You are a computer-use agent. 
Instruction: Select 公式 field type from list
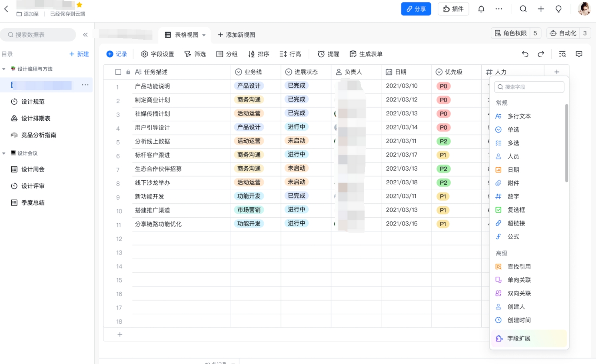point(513,237)
